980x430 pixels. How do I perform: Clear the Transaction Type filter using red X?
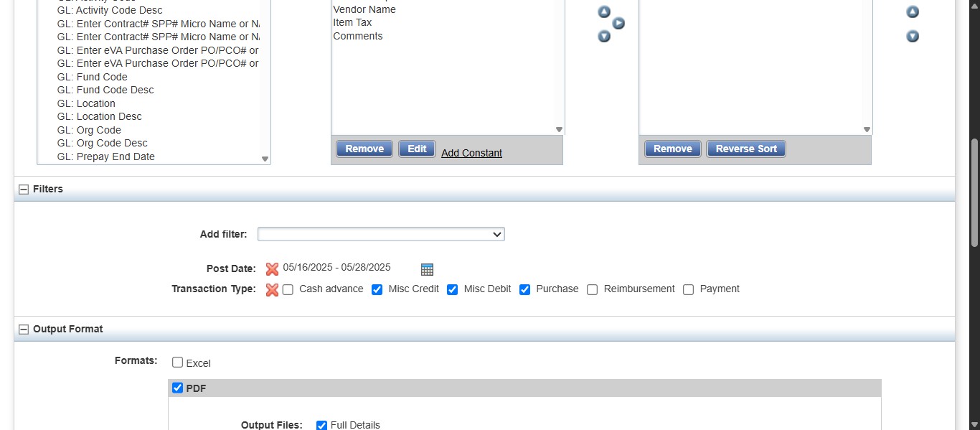[272, 289]
